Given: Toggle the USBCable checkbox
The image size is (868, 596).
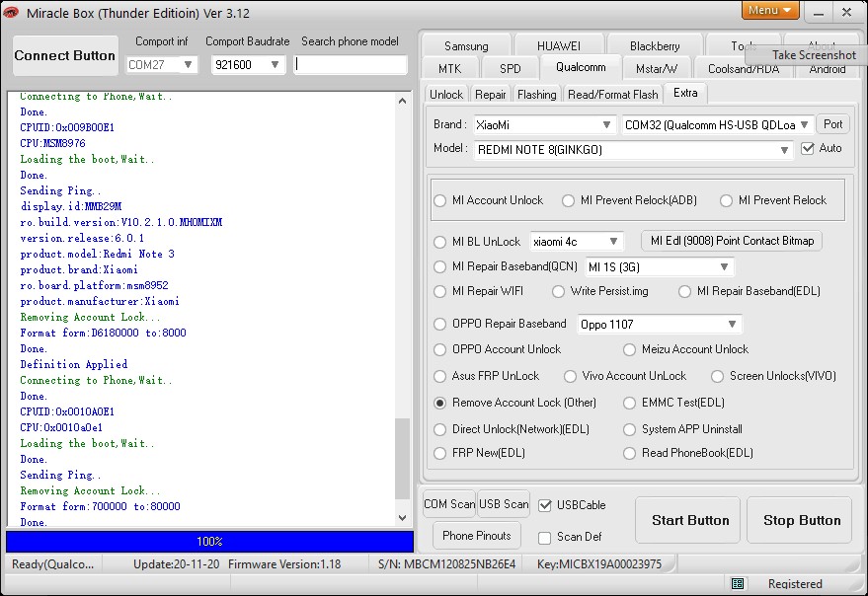Looking at the screenshot, I should point(545,505).
